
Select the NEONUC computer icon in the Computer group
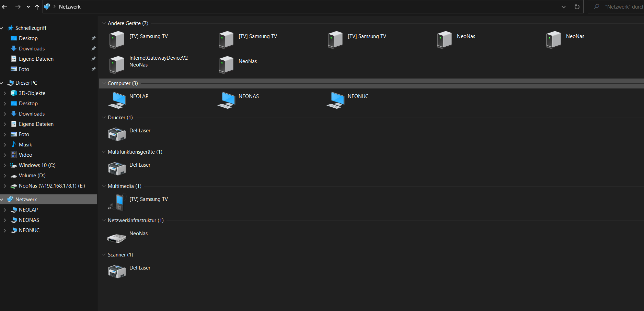click(335, 100)
